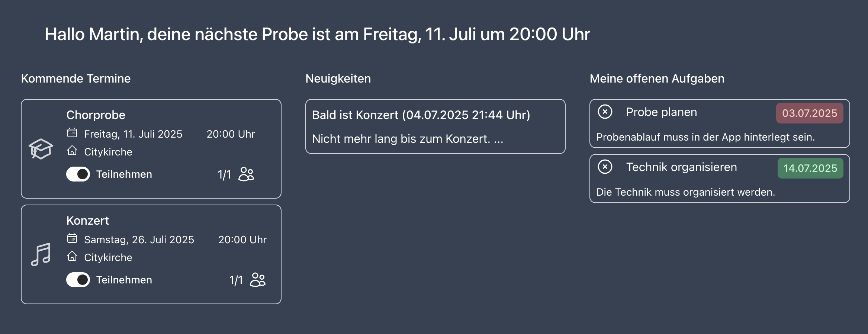Click the graduation cap icon for Chorprobe
868x334 pixels.
41,149
